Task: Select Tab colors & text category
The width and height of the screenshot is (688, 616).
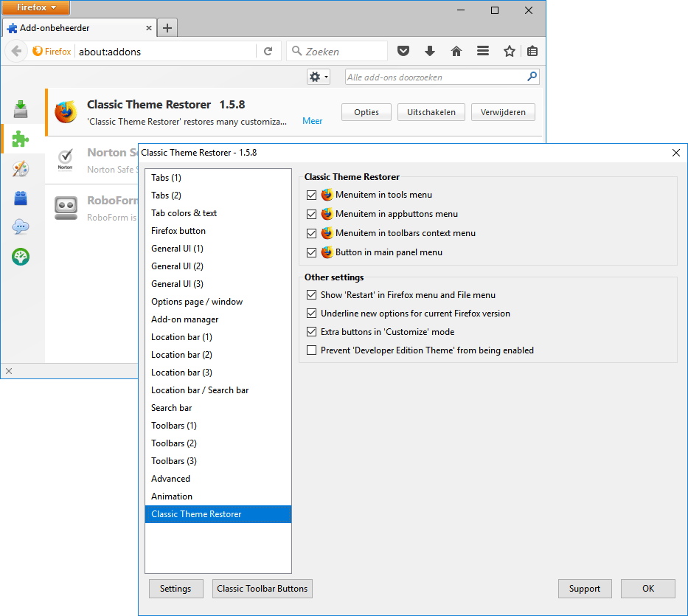Action: point(218,213)
